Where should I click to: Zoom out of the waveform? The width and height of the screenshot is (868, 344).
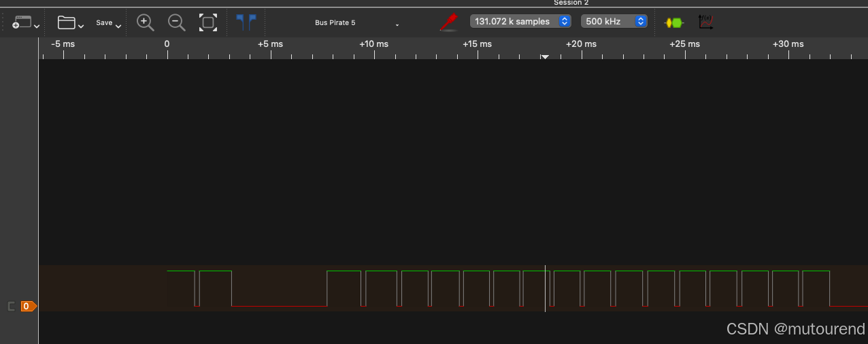coord(177,22)
